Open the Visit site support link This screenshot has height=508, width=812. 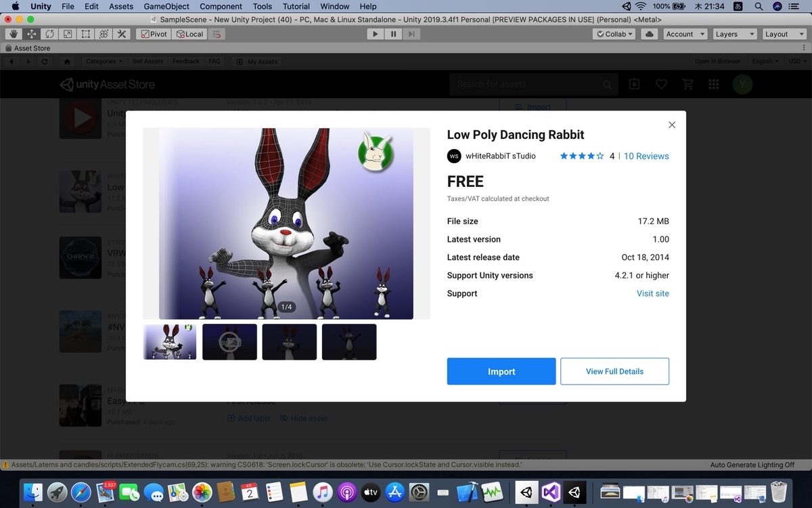pyautogui.click(x=653, y=293)
